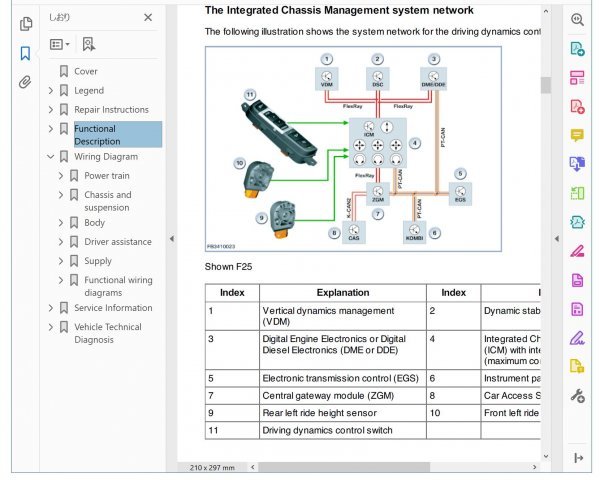Collapse the right tools pane arrow
Image resolution: width=600 pixels, height=480 pixels.
pos(557,239)
